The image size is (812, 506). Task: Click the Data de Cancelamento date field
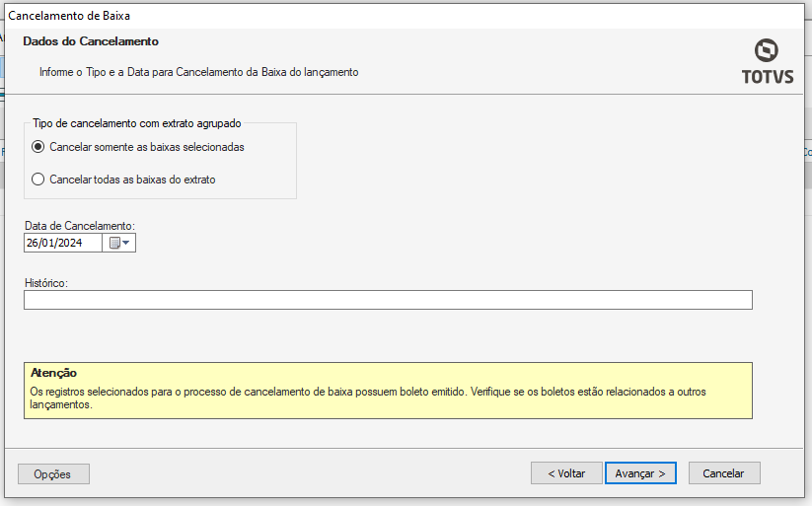pos(62,243)
